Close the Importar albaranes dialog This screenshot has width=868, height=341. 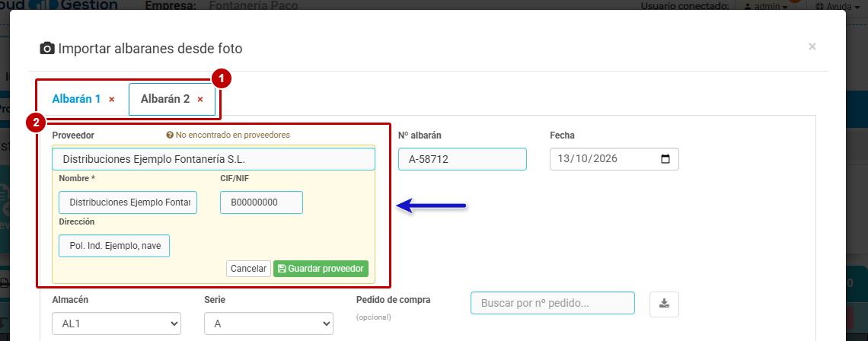[x=812, y=47]
